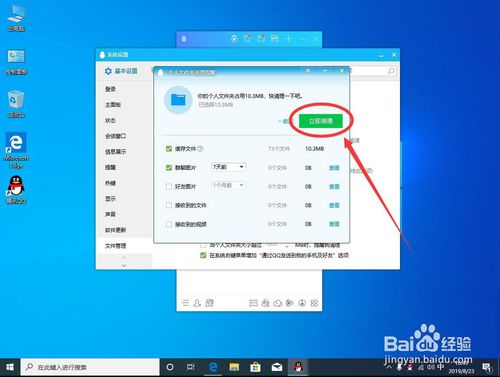Open the four-circle application manager icon
Screen dimensions: 500x377
[x=314, y=303]
